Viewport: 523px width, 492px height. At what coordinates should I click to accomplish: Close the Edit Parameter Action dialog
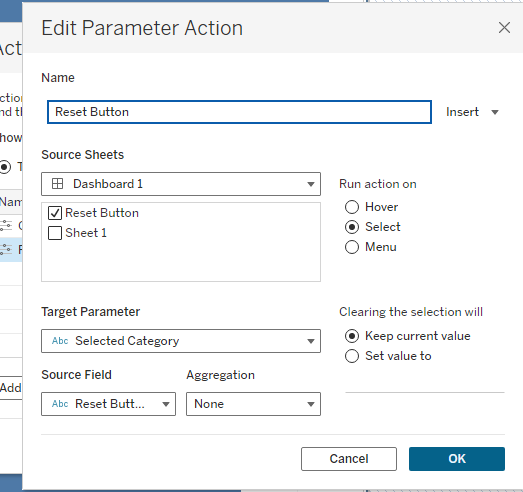(x=504, y=28)
